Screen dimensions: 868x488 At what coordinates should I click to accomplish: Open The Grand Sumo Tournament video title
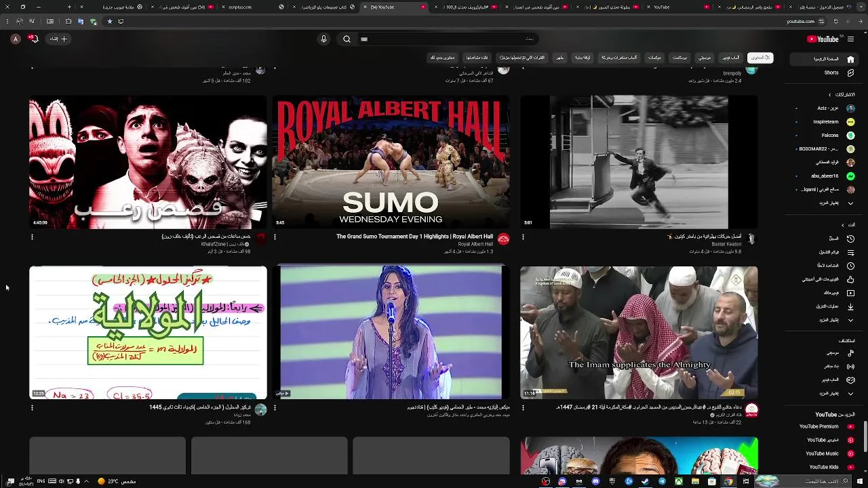point(414,237)
